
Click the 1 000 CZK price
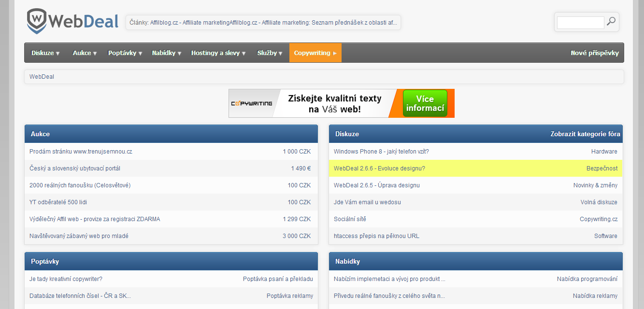297,152
